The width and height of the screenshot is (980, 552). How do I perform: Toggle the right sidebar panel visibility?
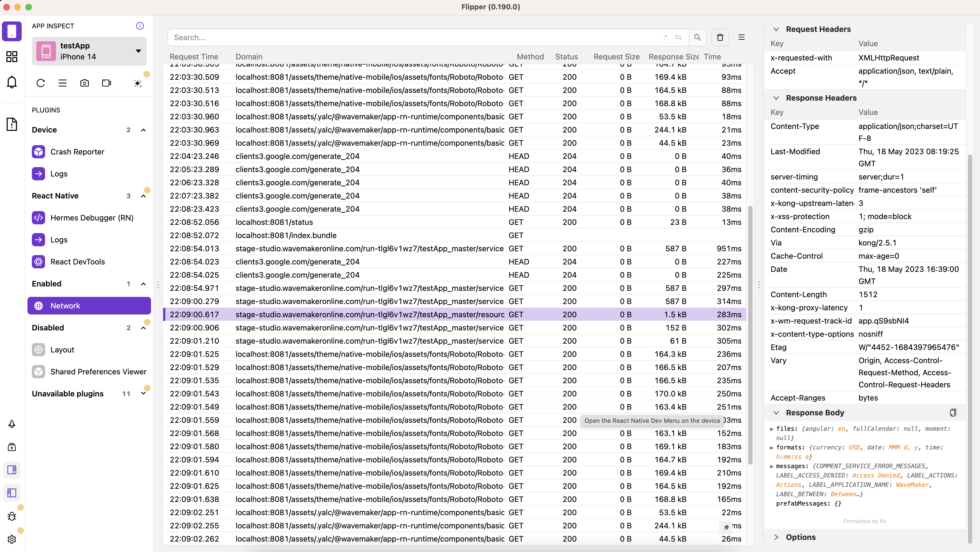pyautogui.click(x=12, y=470)
